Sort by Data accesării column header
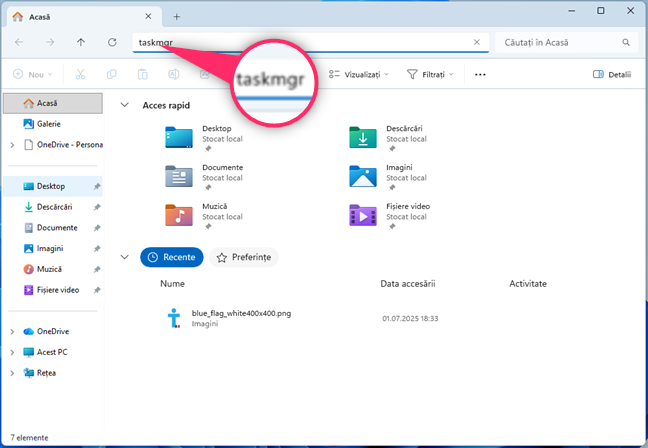 (408, 284)
